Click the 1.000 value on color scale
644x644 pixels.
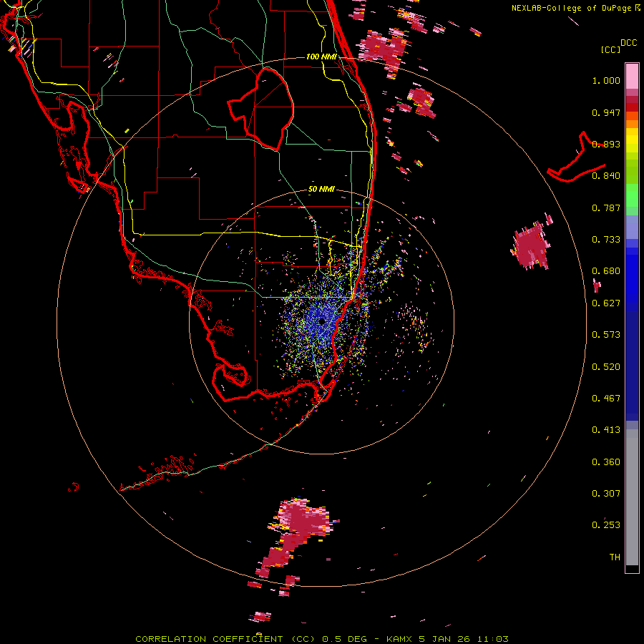coord(606,80)
